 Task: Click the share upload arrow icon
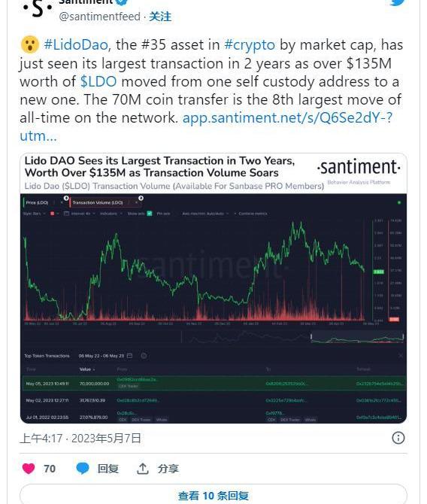[x=142, y=469]
